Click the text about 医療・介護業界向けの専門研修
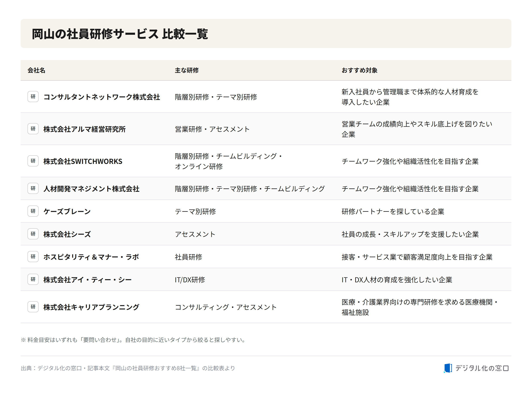The image size is (532, 393). 420,307
